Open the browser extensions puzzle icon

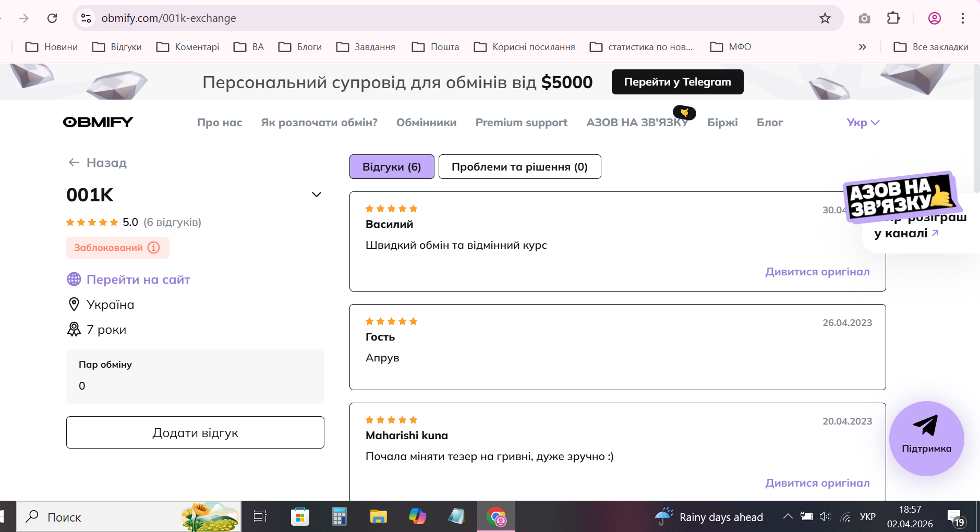[x=893, y=18]
